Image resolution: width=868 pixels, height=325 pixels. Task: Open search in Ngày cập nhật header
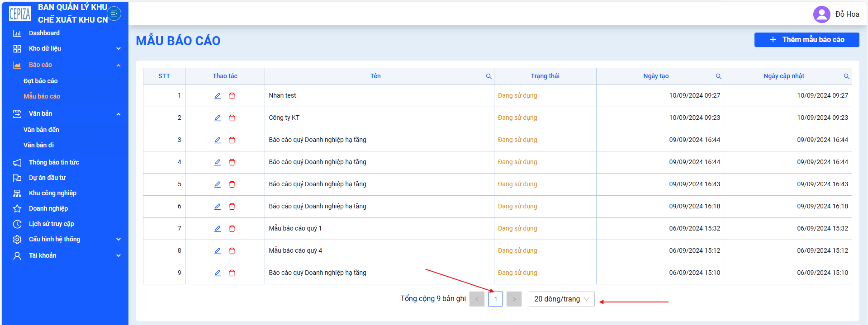(x=846, y=76)
